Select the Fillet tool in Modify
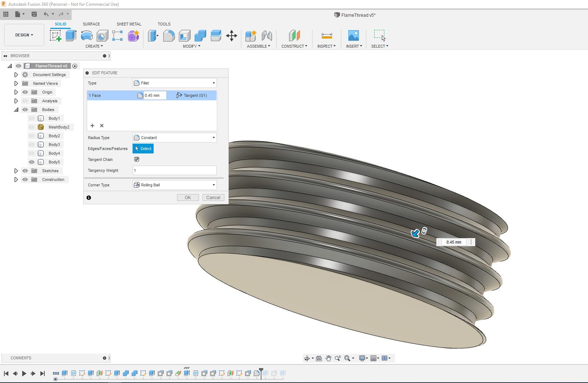Viewport: 588px width, 383px height. tap(169, 36)
